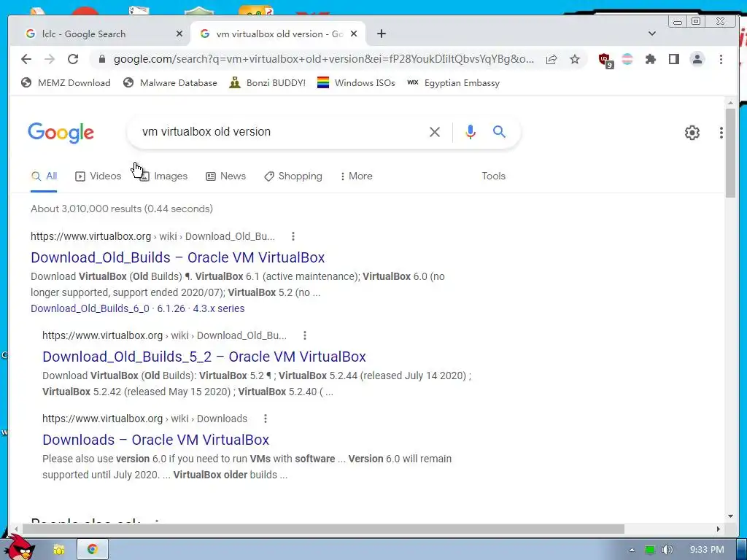Open the Bonzi BUDDY! bookmark

click(x=267, y=83)
